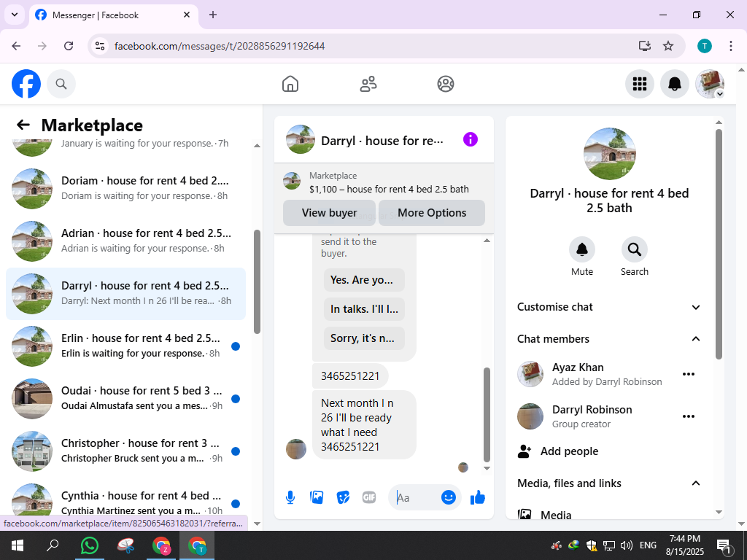Viewport: 747px width, 560px height.
Task: Record a voice clip with microphone
Action: [290, 497]
